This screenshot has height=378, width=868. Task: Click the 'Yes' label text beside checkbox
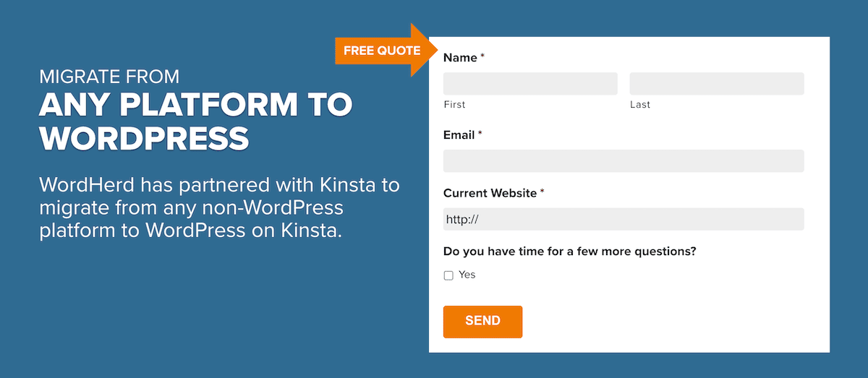[467, 275]
